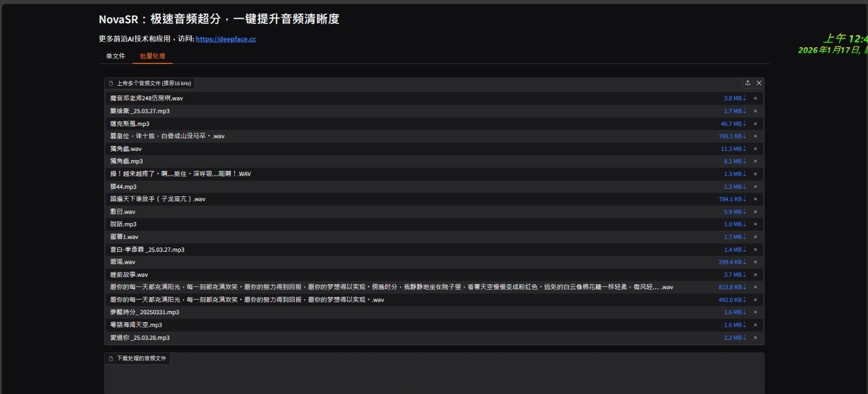This screenshot has height=394, width=868.
Task: Remove 獨角戲.wav using its × icon
Action: 755,149
